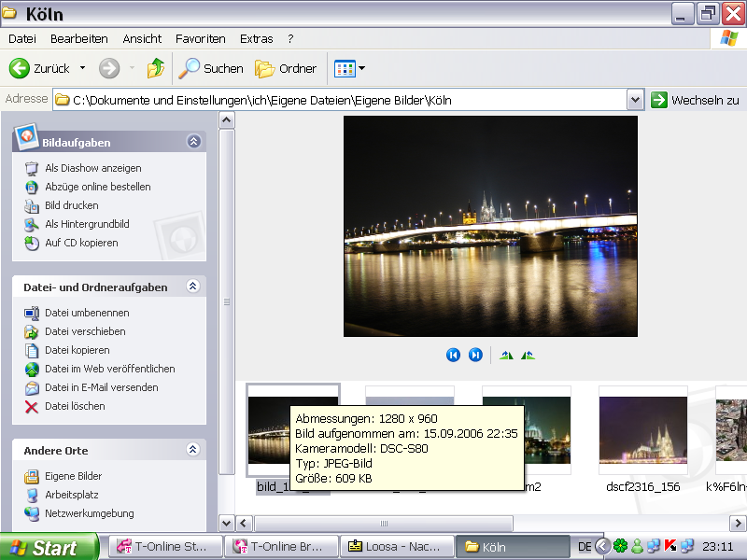This screenshot has height=560, width=747.
Task: Open the Datei menu
Action: pos(21,39)
